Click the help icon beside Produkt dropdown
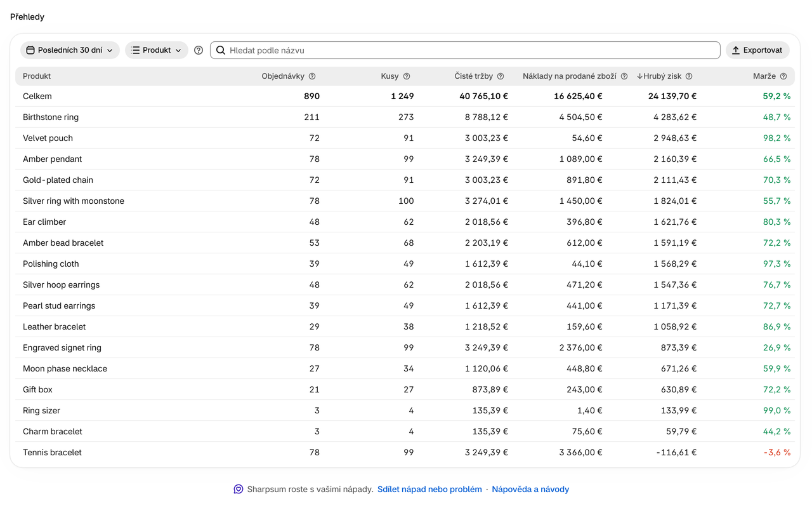 pos(199,50)
